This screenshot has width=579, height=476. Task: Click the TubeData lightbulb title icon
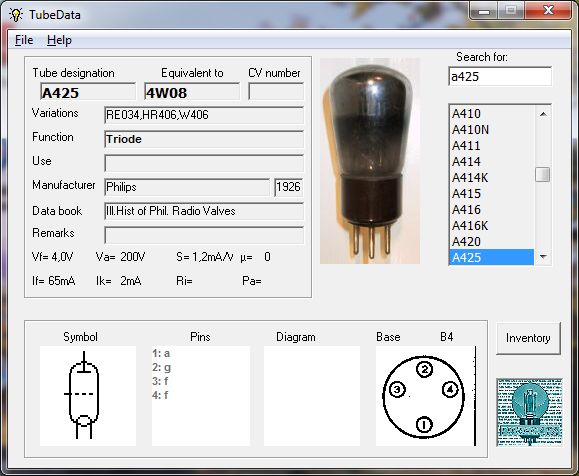pos(16,15)
